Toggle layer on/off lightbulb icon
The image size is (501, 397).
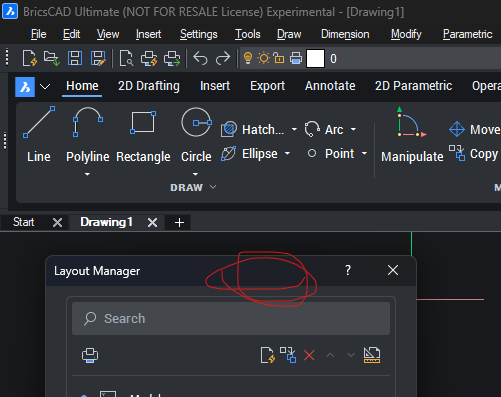click(x=248, y=58)
